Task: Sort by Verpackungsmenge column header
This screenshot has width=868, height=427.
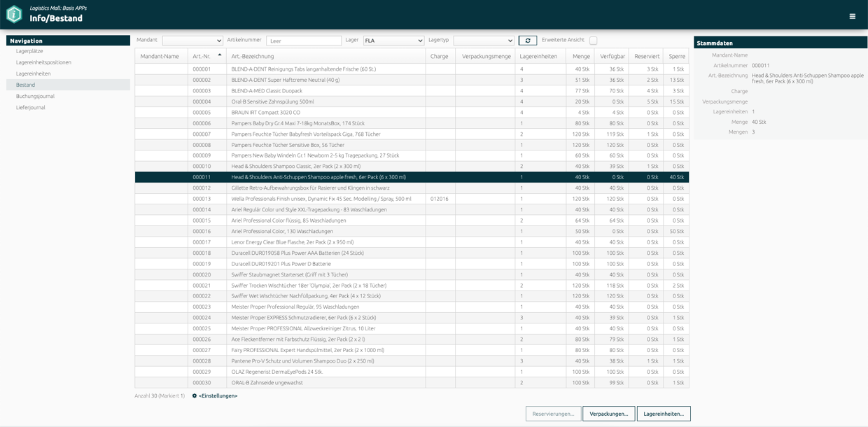Action: (486, 56)
